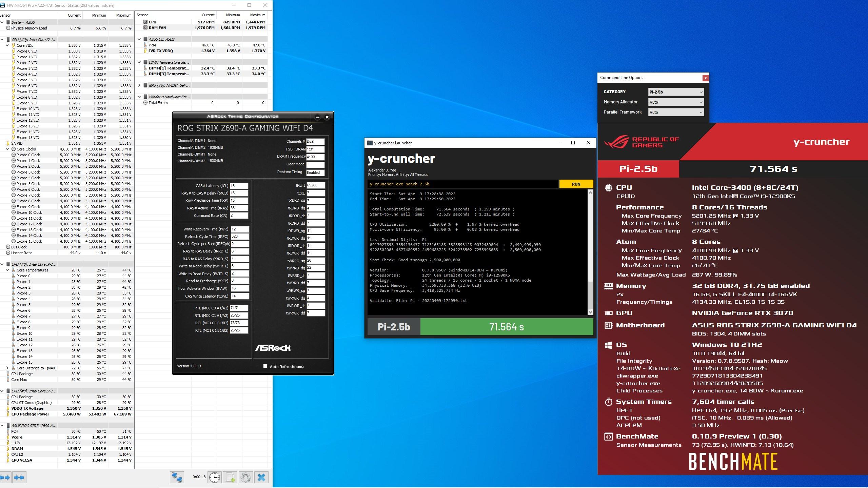Click the y-cruncher Launcher title bar icon

coord(370,143)
